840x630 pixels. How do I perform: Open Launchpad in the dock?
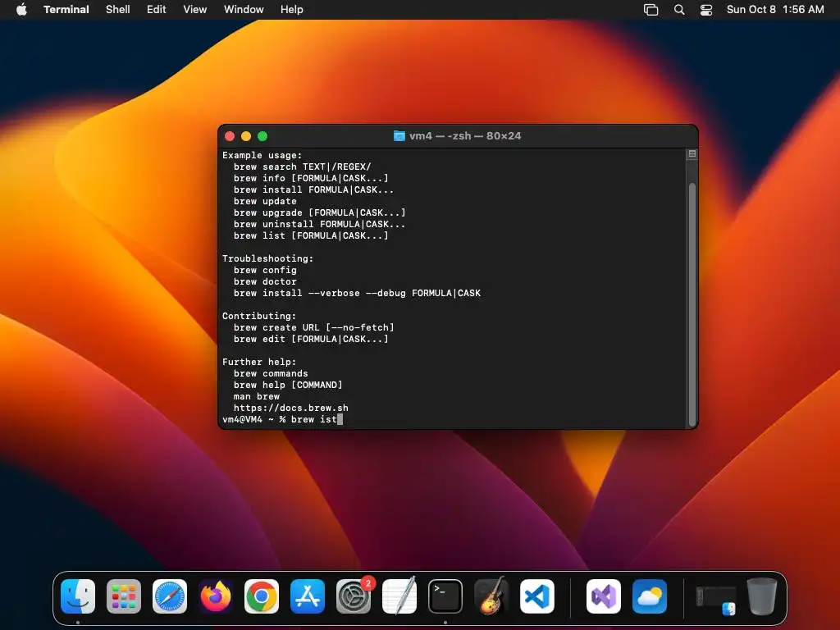[124, 596]
